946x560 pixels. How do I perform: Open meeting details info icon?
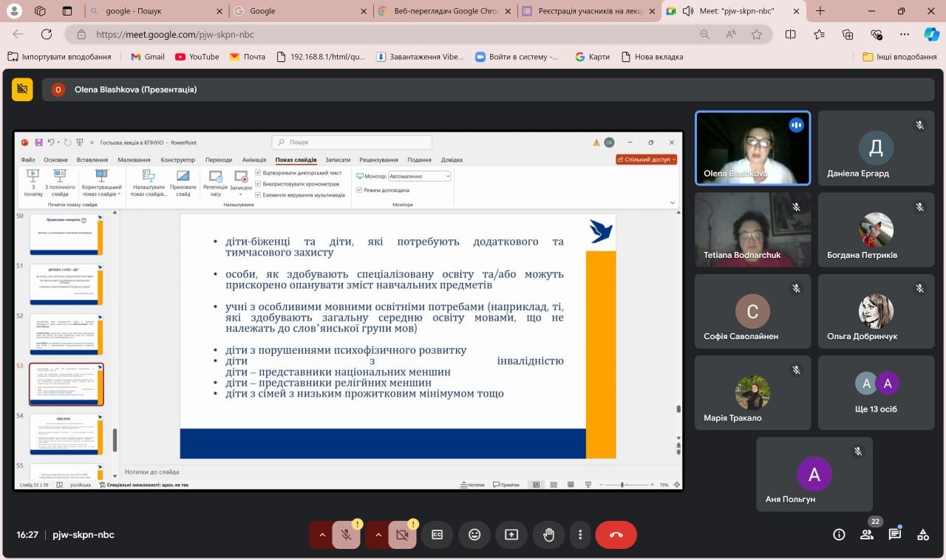coord(839,535)
